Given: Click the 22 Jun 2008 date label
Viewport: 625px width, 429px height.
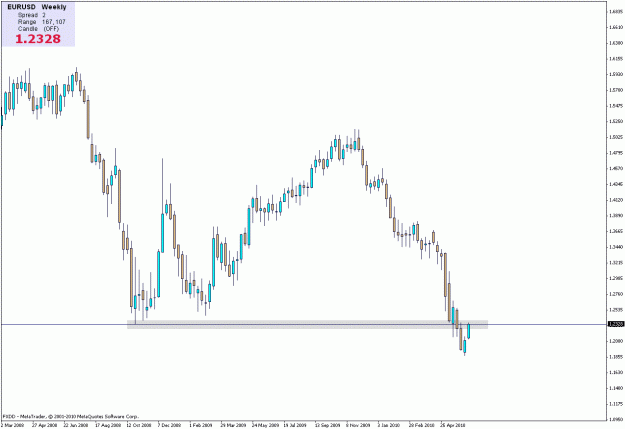Looking at the screenshot, I should [76, 425].
